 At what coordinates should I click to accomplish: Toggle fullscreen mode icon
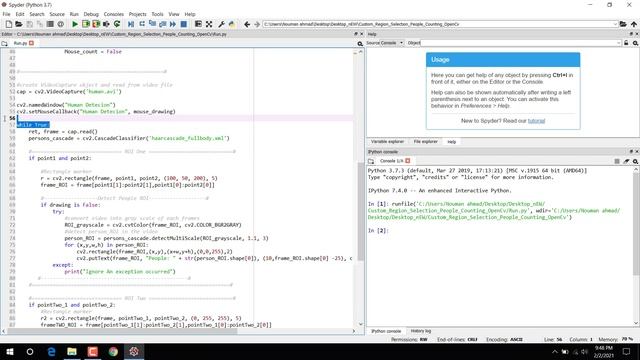tap(209, 24)
